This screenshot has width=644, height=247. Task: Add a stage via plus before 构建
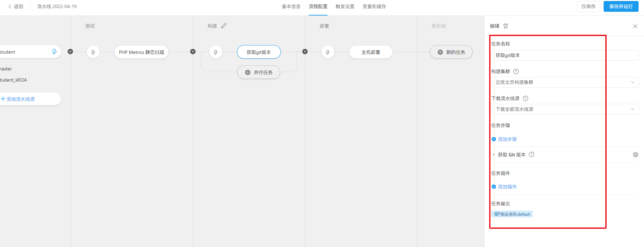[193, 52]
